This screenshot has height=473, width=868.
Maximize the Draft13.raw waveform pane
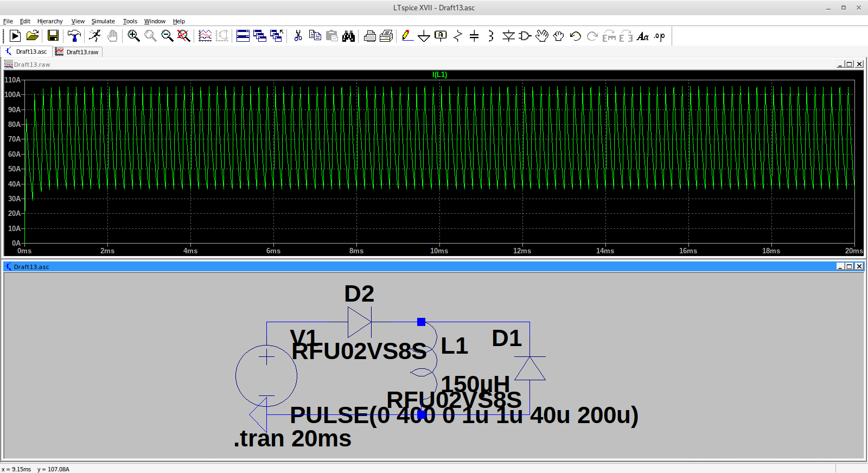pyautogui.click(x=850, y=64)
